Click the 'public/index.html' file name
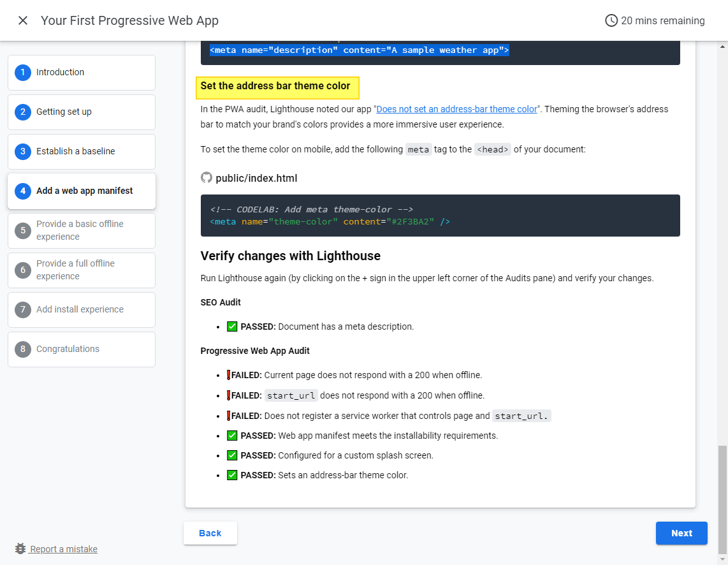 pyautogui.click(x=256, y=179)
